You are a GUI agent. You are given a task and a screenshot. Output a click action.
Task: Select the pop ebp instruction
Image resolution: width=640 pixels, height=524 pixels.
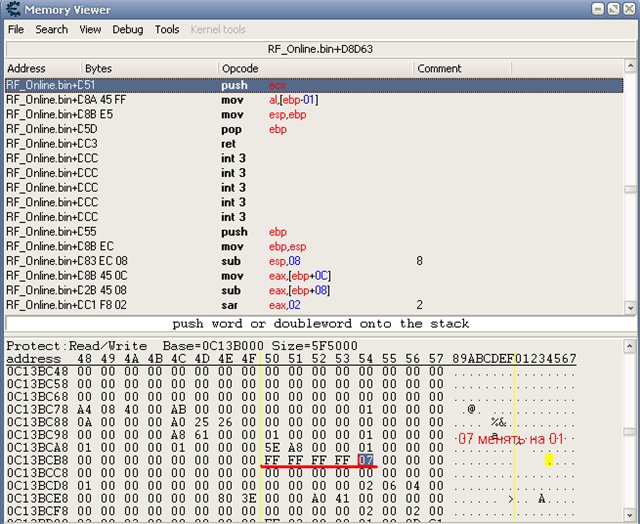pyautogui.click(x=314, y=129)
